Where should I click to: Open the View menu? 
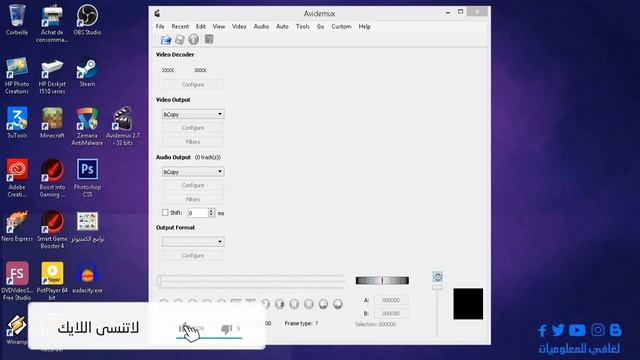click(x=219, y=27)
